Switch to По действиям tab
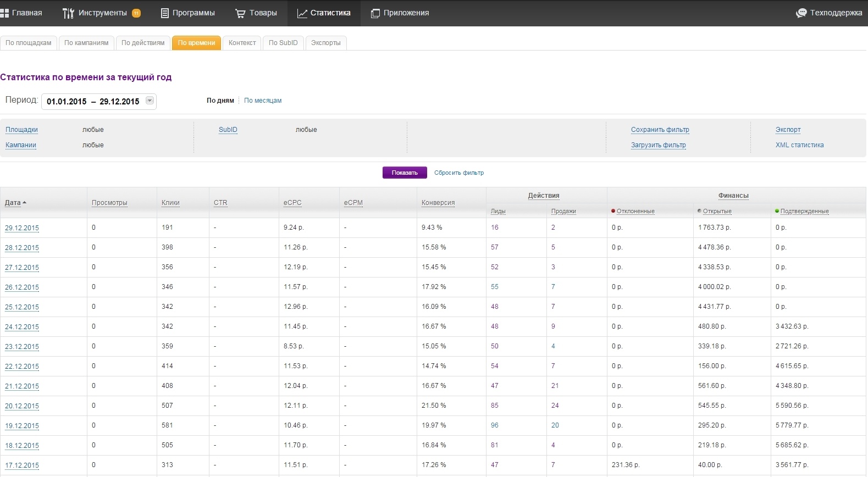 (x=143, y=43)
